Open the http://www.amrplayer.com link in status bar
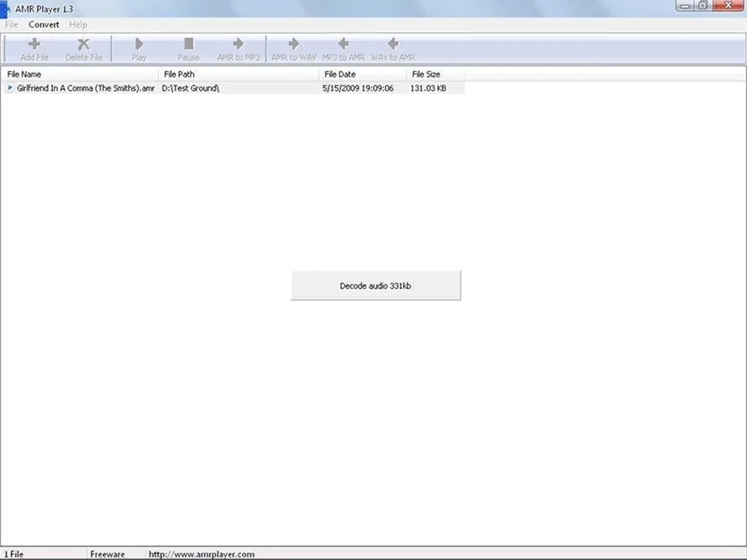The image size is (747, 560). (201, 554)
